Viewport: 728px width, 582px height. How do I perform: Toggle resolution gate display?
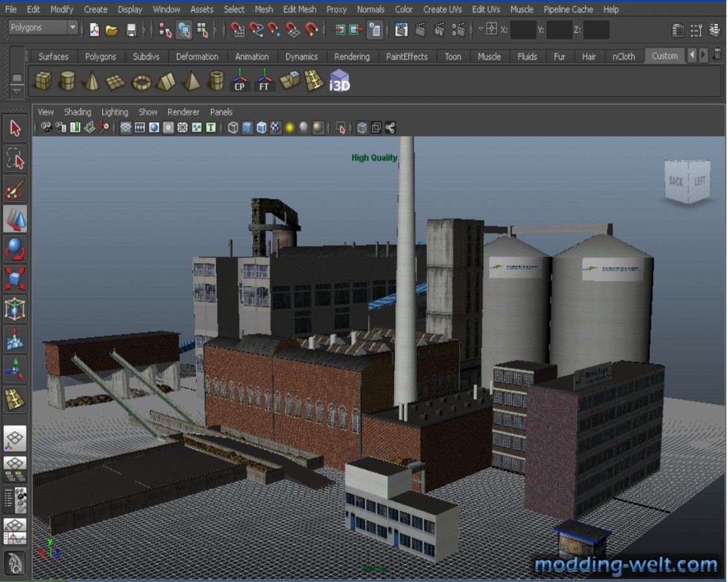click(154, 127)
